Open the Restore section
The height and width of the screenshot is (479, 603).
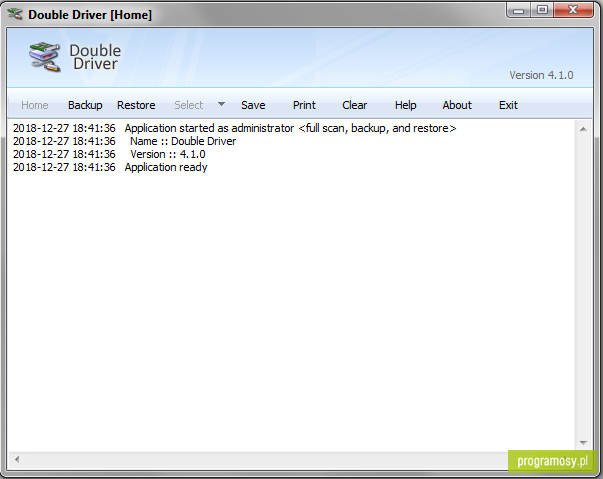tap(136, 105)
